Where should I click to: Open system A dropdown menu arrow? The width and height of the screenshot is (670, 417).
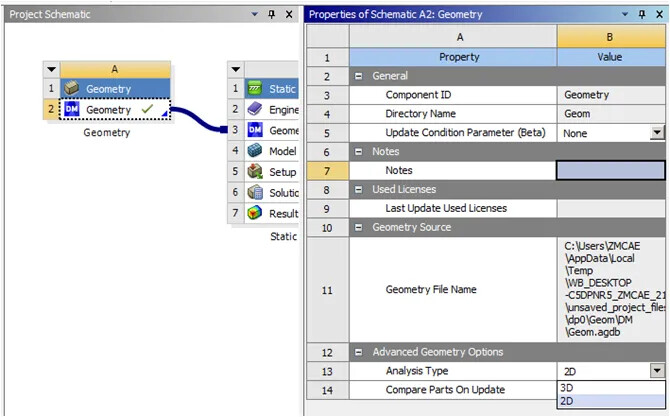53,70
